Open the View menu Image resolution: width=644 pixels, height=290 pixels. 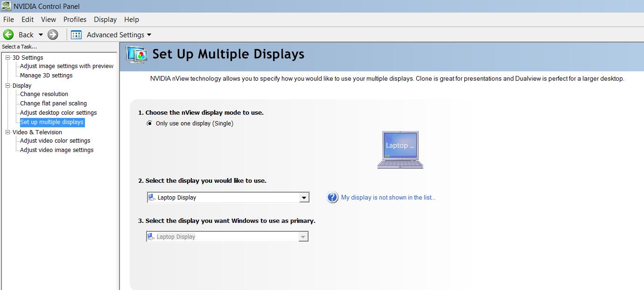click(x=49, y=20)
